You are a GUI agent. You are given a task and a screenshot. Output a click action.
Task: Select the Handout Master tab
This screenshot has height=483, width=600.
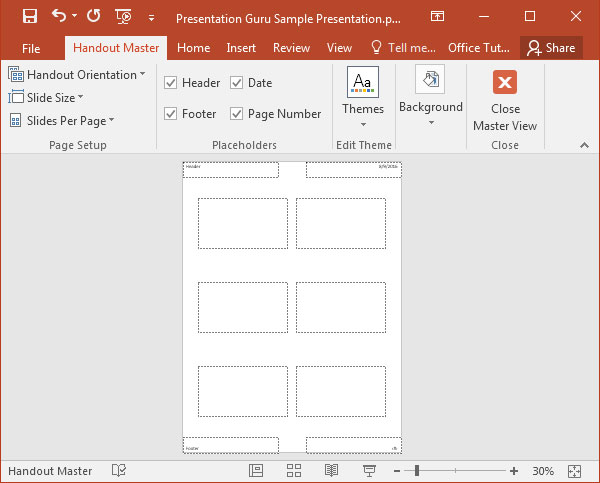[x=116, y=48]
